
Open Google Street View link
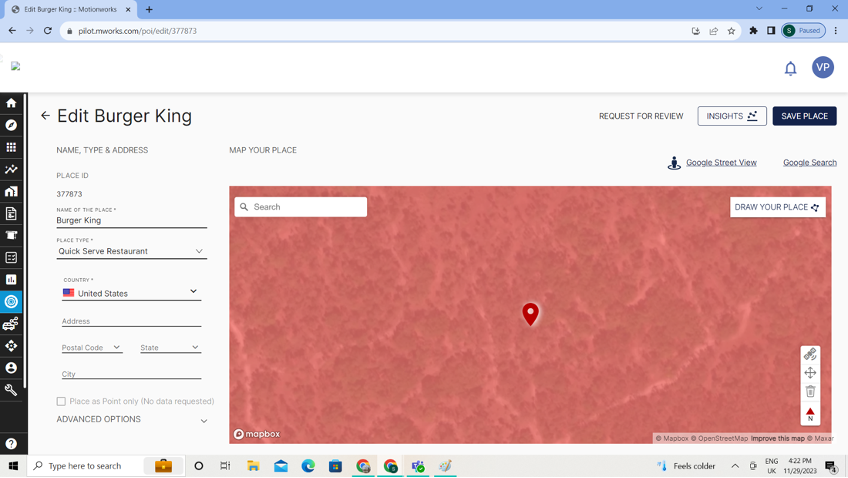tap(721, 162)
